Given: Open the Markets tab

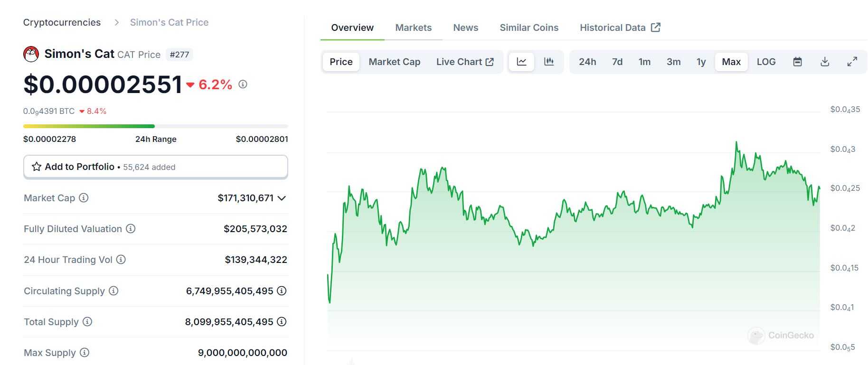Looking at the screenshot, I should click(x=414, y=28).
